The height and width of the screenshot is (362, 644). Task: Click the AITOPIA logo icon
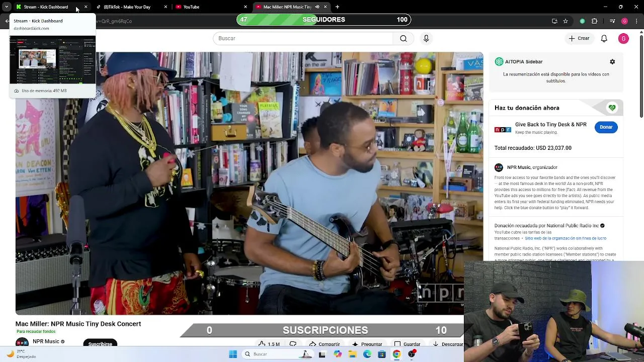(x=499, y=61)
